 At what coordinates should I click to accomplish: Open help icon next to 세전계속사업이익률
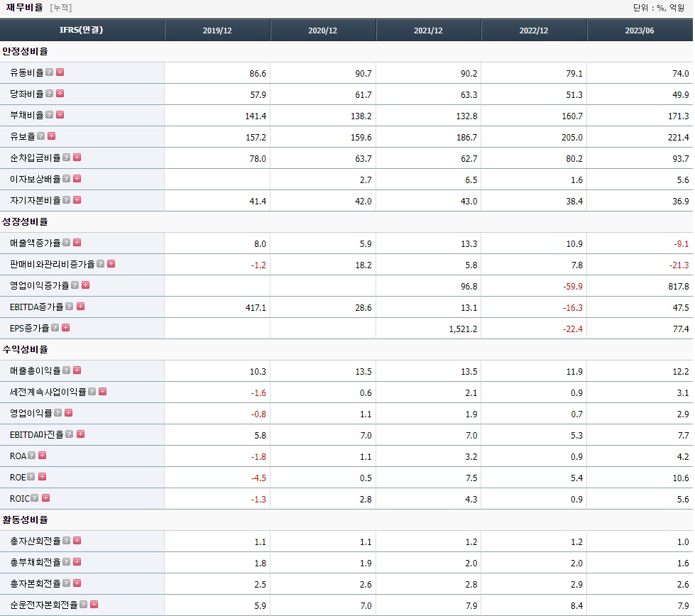pos(92,391)
